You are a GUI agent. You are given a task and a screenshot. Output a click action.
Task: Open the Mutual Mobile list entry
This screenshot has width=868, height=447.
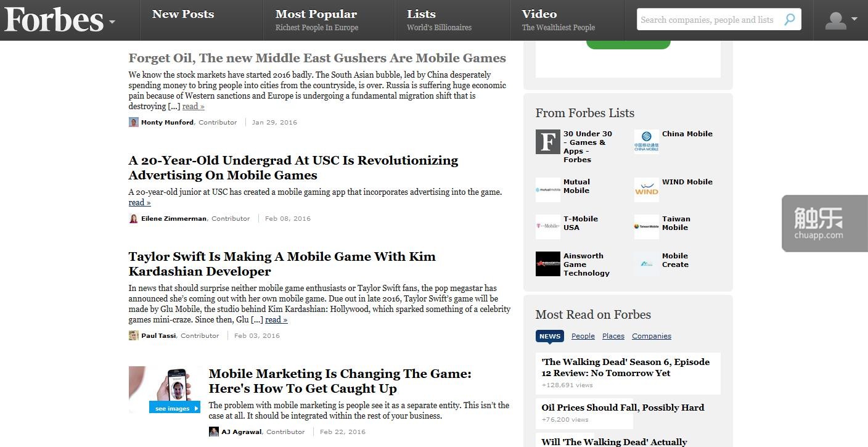pyautogui.click(x=576, y=186)
